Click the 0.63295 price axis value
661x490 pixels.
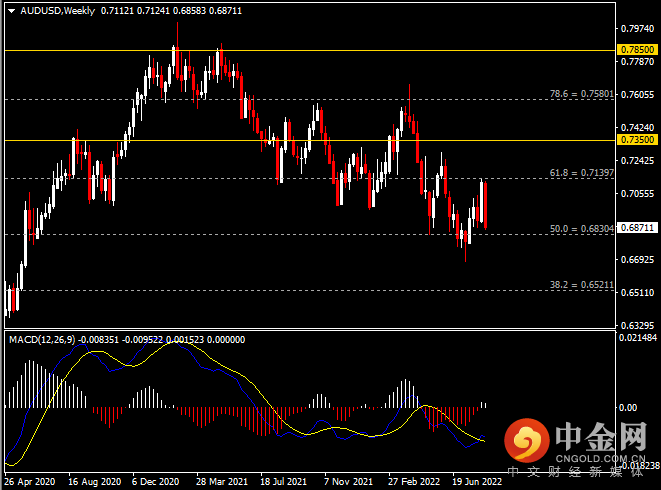[x=637, y=326]
